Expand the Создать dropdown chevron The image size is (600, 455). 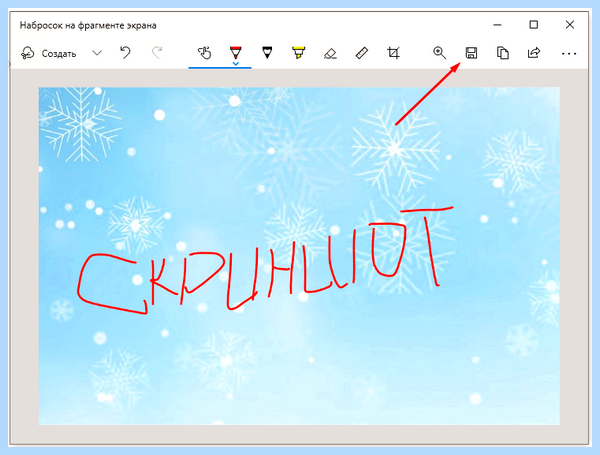click(x=97, y=53)
